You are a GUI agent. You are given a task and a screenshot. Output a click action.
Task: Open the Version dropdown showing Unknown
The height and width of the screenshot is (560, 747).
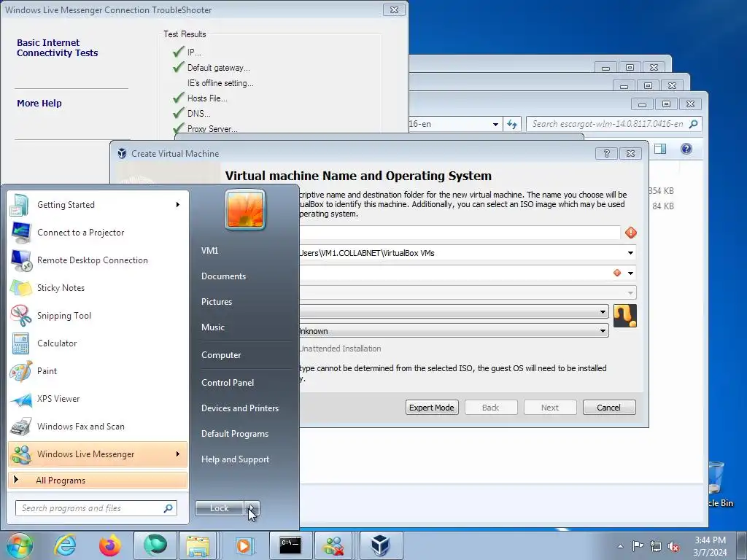454,331
